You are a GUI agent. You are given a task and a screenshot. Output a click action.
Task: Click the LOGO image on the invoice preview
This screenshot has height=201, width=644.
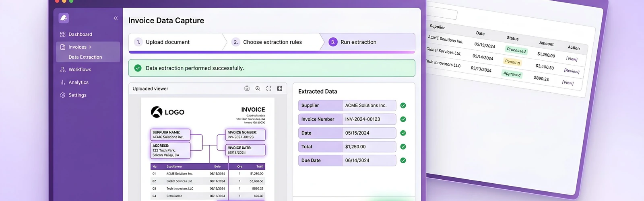(x=167, y=112)
